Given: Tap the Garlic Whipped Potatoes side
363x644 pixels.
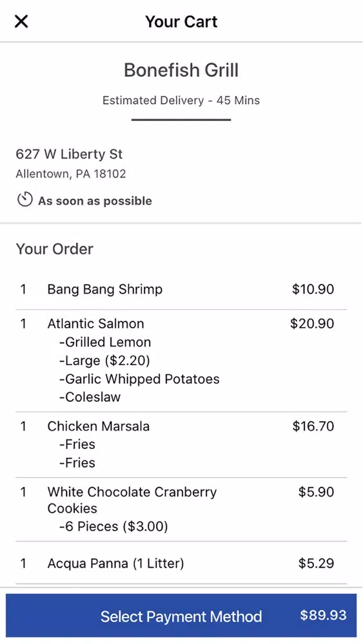Looking at the screenshot, I should click(x=139, y=379).
